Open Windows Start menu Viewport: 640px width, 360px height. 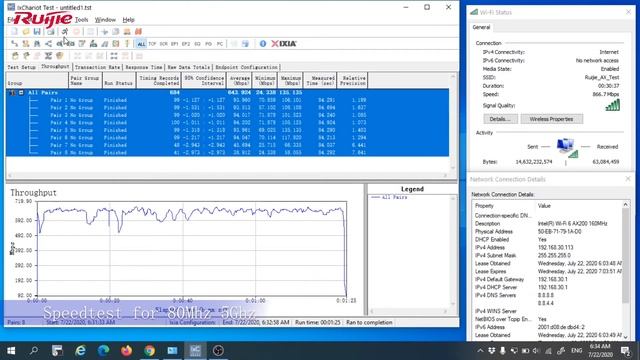11,351
